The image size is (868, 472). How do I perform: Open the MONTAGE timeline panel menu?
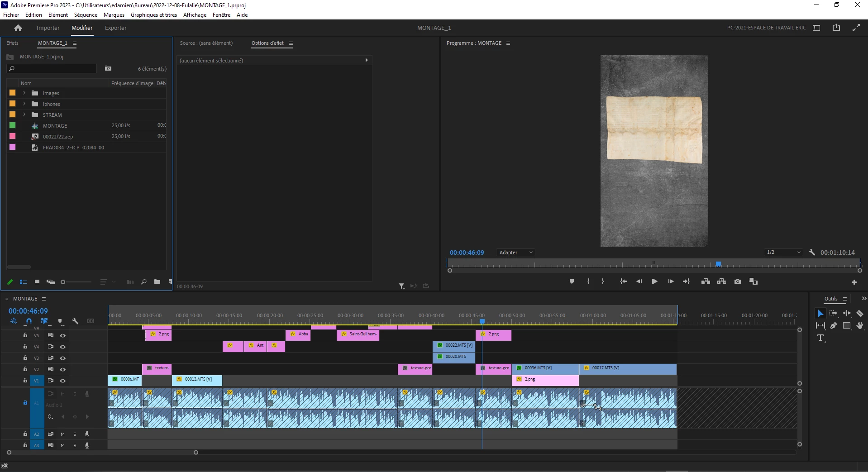coord(44,299)
